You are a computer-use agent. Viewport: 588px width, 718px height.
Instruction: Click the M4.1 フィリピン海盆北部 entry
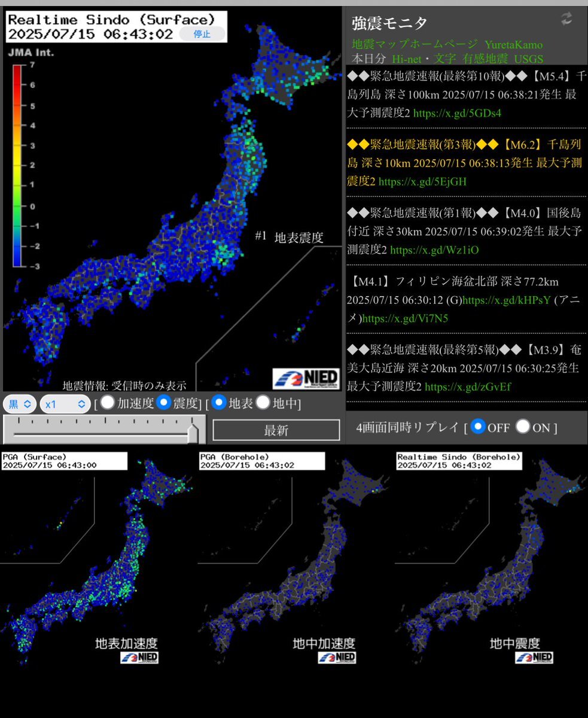[x=467, y=299]
